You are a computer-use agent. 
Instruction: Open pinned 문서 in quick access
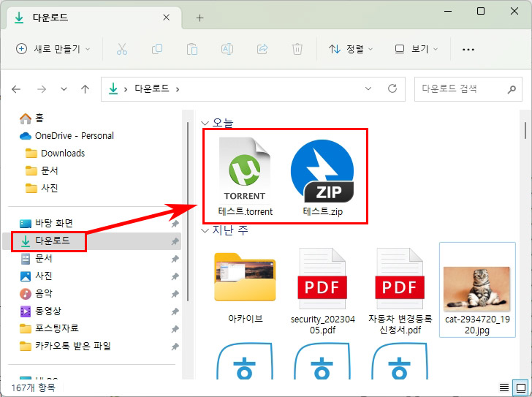37,259
